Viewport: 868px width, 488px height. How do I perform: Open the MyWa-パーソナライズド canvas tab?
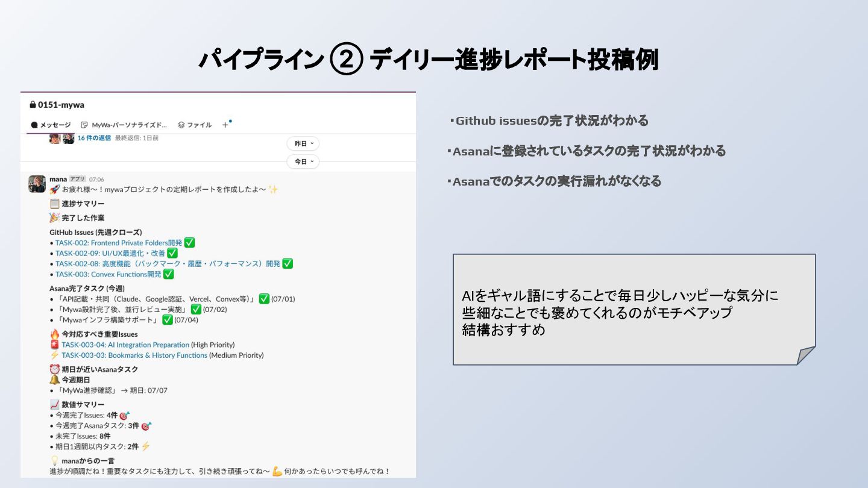(x=124, y=125)
